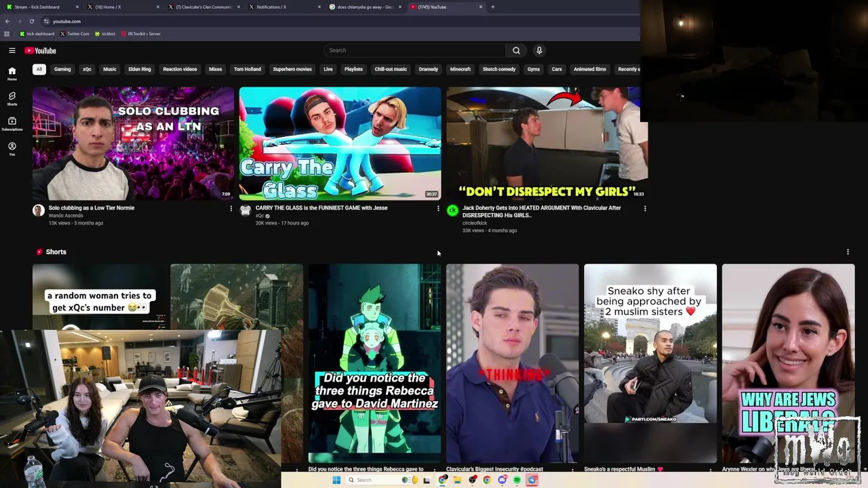Filter by Playlists chip
The width and height of the screenshot is (868, 488).
tap(353, 69)
